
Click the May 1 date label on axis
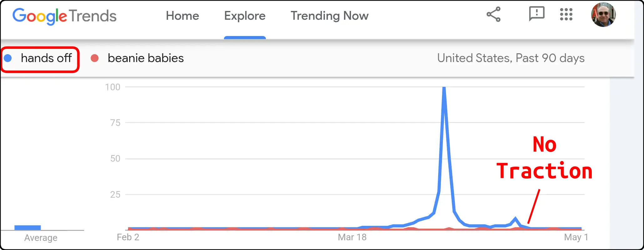coord(576,237)
